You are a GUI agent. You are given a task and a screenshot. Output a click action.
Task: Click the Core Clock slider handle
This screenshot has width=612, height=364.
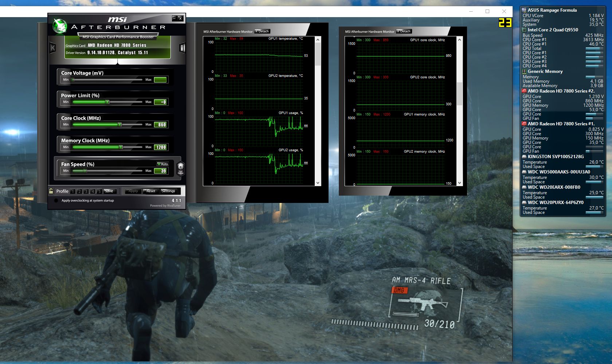(x=119, y=125)
